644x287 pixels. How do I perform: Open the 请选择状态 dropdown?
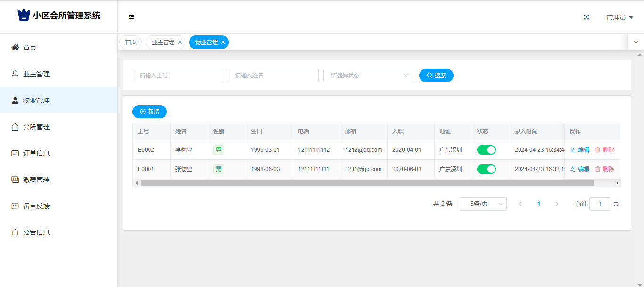tap(368, 75)
